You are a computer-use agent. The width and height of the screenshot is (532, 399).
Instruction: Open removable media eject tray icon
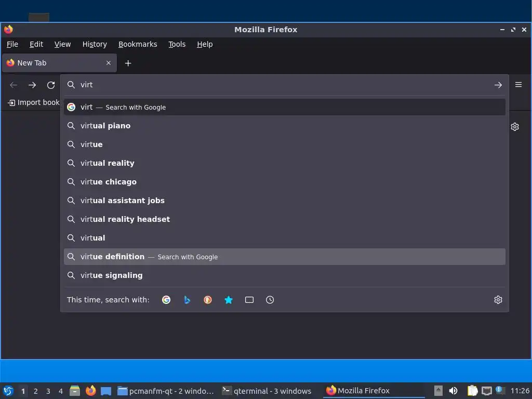click(x=438, y=391)
